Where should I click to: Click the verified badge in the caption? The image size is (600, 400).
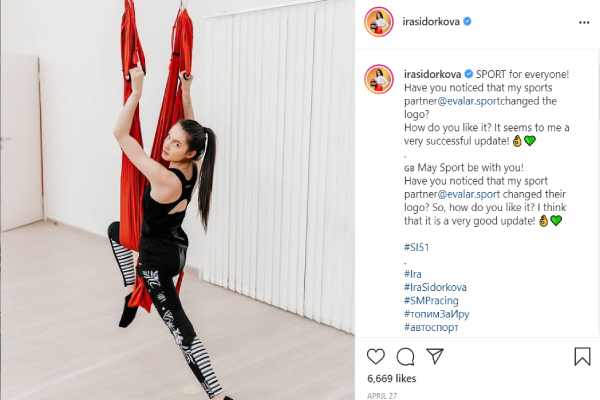pyautogui.click(x=468, y=74)
